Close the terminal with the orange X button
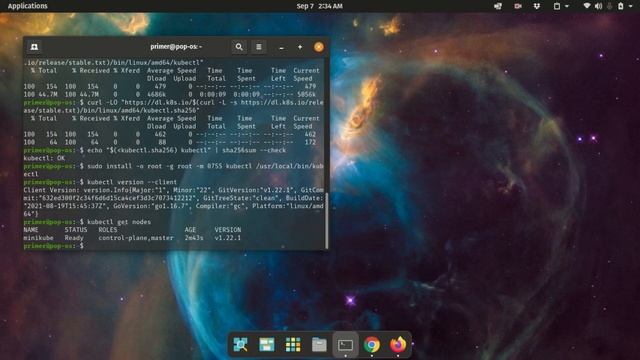 (319, 47)
